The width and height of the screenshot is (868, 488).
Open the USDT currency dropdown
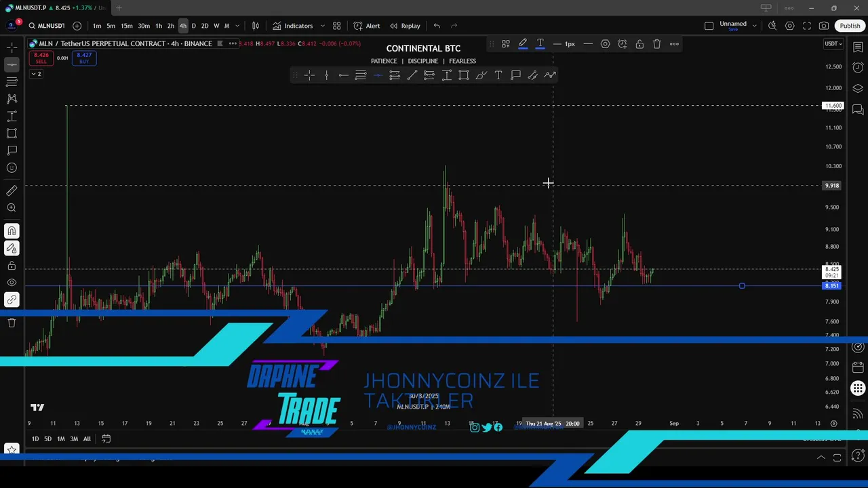click(x=833, y=44)
